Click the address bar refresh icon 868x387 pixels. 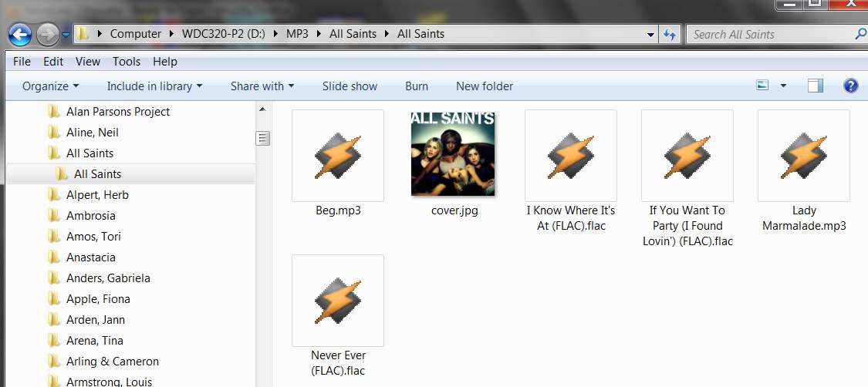pyautogui.click(x=669, y=35)
